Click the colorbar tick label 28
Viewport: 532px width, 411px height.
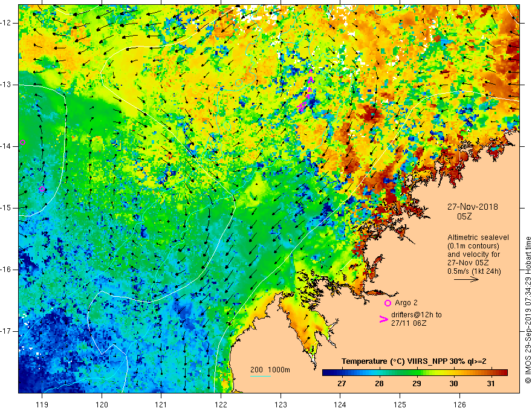[x=379, y=384]
